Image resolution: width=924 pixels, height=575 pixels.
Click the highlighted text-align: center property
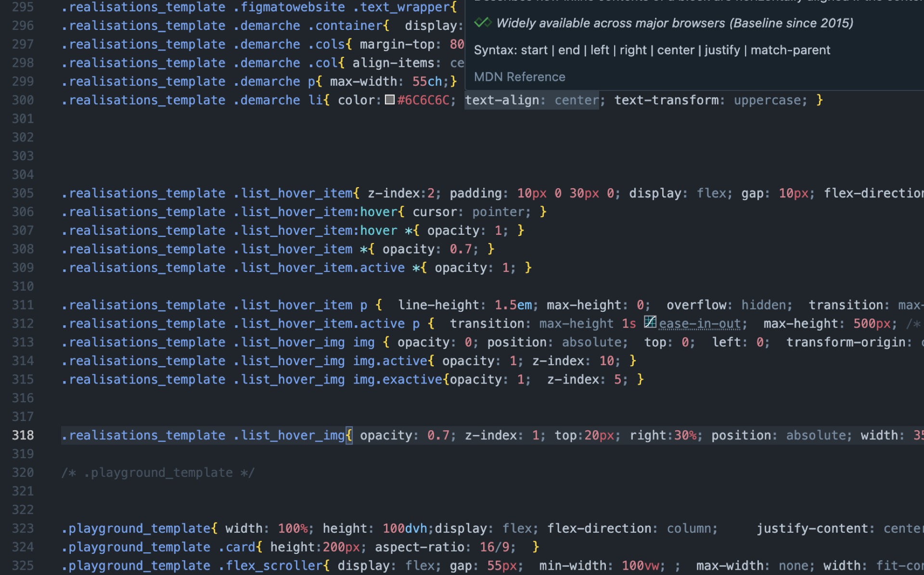point(531,100)
